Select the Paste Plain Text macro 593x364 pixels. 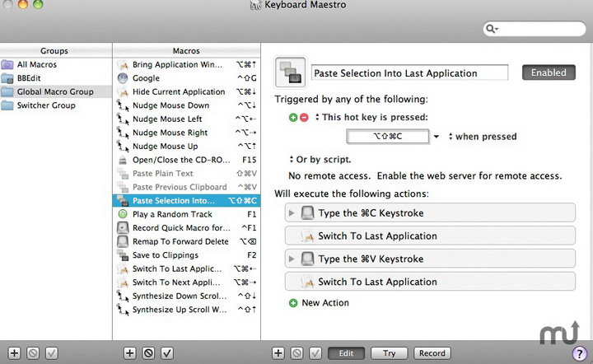point(186,174)
